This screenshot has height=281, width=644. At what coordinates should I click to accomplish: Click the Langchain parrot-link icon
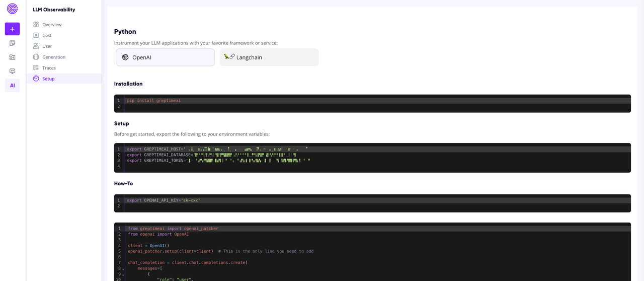[229, 57]
